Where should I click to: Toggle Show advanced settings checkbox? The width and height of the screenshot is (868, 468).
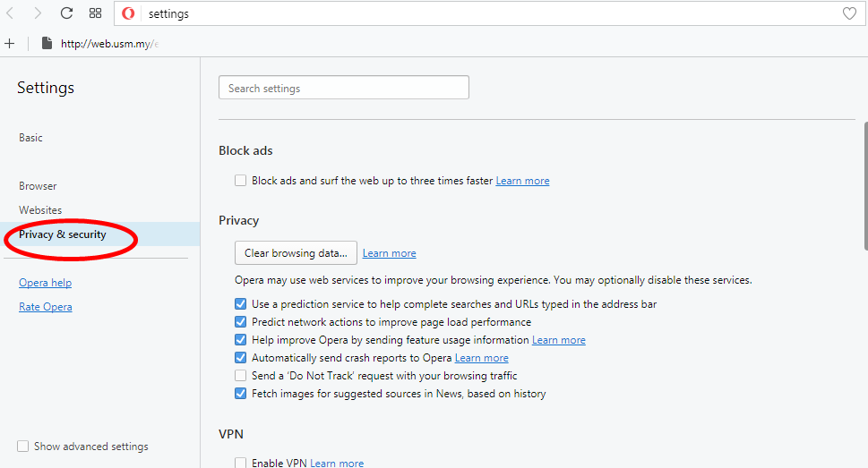click(23, 447)
